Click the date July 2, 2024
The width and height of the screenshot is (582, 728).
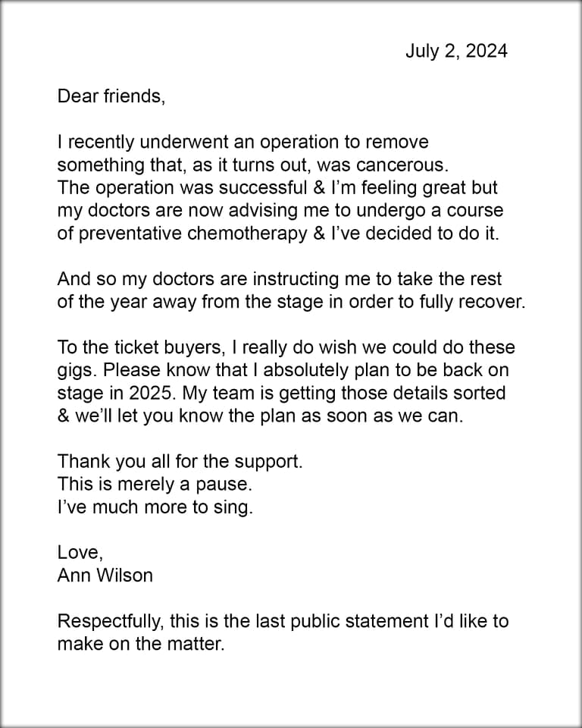457,51
